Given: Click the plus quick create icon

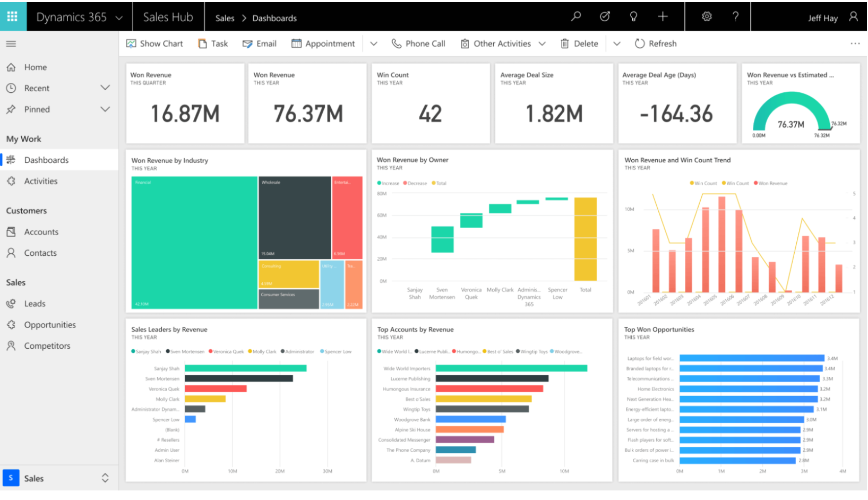Looking at the screenshot, I should 663,16.
